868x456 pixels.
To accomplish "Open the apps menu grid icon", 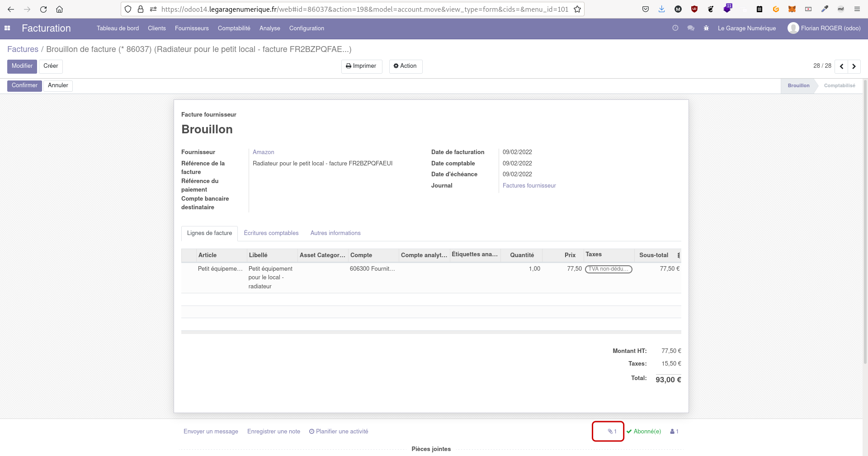I will pyautogui.click(x=7, y=28).
